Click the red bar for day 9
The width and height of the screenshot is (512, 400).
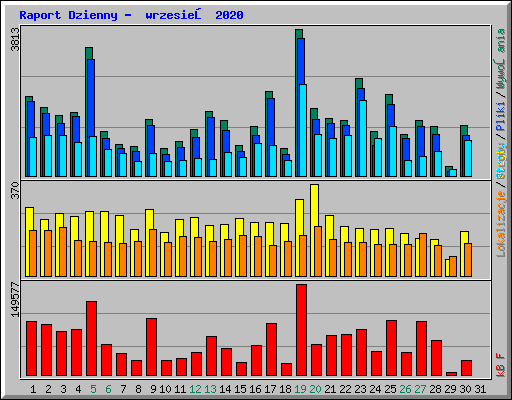pos(151,347)
